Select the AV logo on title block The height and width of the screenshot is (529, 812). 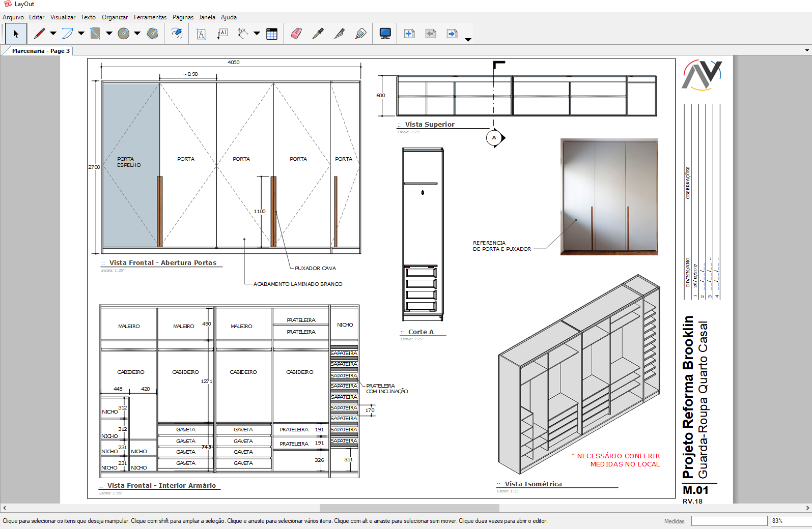coord(702,75)
